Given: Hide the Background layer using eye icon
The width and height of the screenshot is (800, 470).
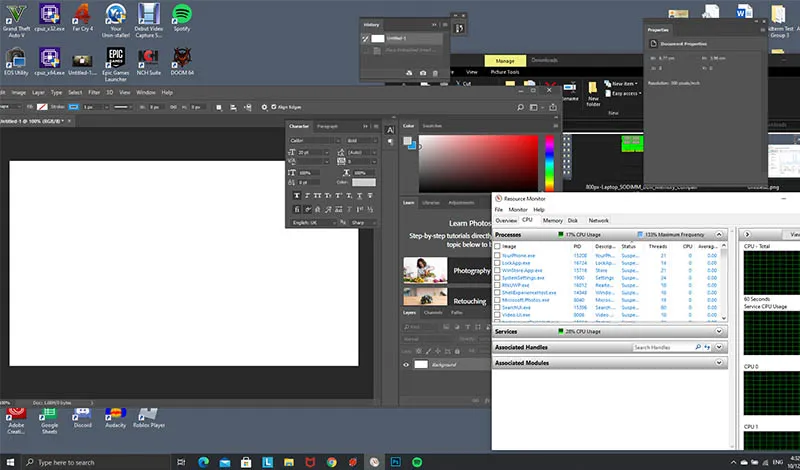Looking at the screenshot, I should 407,364.
